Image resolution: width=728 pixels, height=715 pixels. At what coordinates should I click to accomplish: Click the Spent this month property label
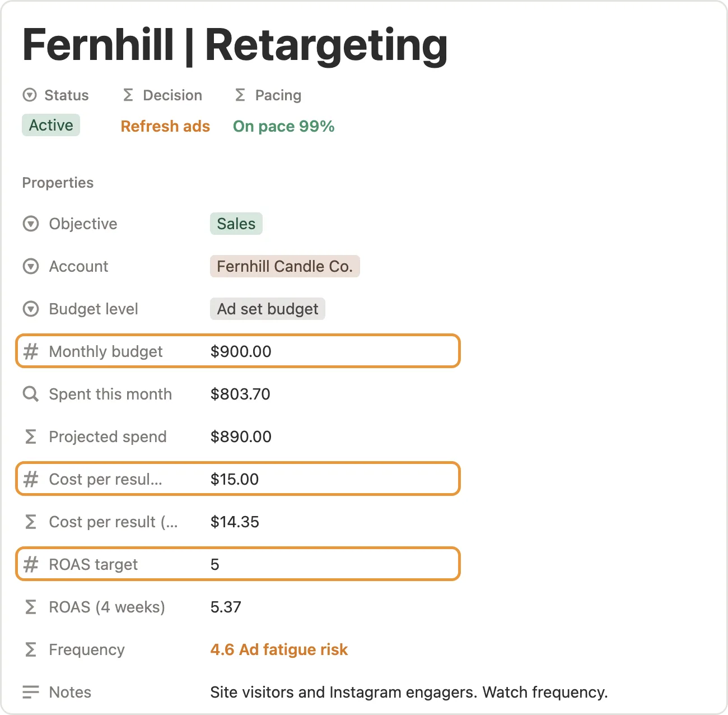click(110, 394)
